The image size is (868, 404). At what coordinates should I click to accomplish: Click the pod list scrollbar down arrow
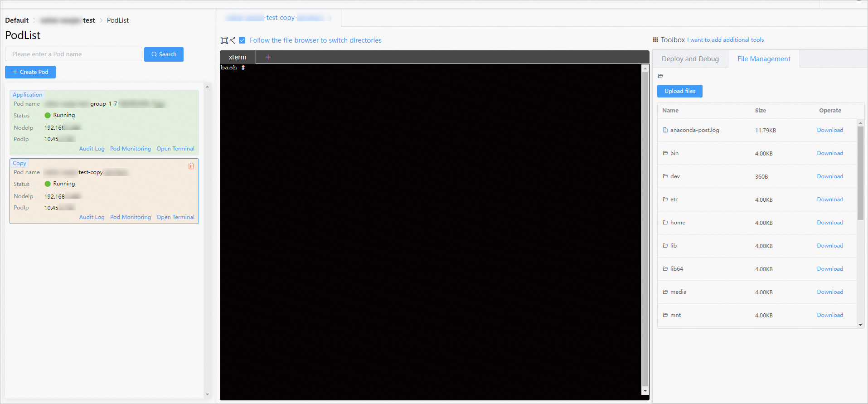207,394
